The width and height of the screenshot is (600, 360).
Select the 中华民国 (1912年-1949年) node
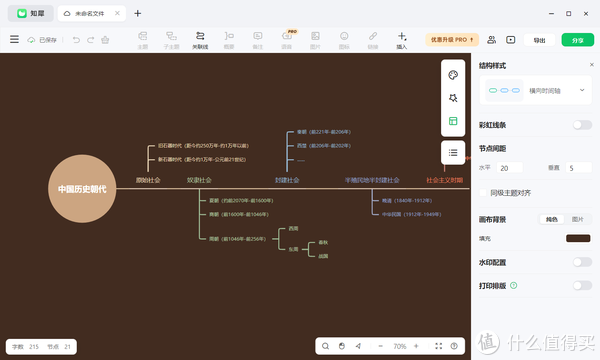(x=411, y=215)
